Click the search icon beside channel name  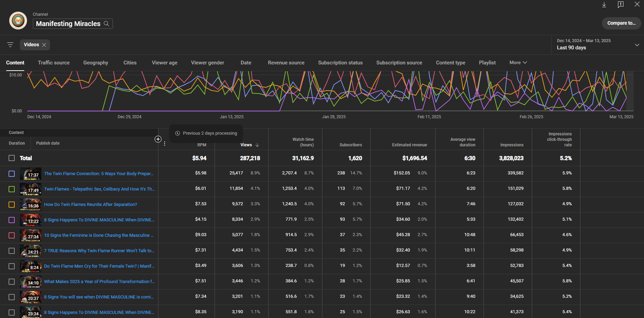106,24
